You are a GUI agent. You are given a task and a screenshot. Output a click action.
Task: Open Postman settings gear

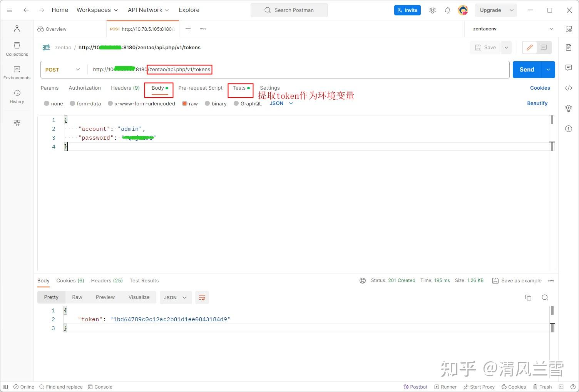(x=432, y=10)
